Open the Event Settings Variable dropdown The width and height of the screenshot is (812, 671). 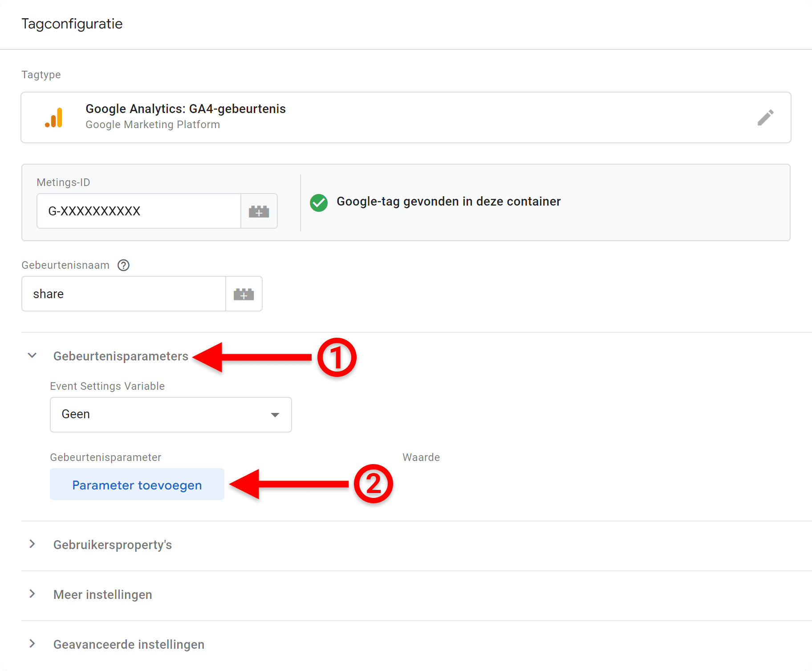(x=171, y=415)
